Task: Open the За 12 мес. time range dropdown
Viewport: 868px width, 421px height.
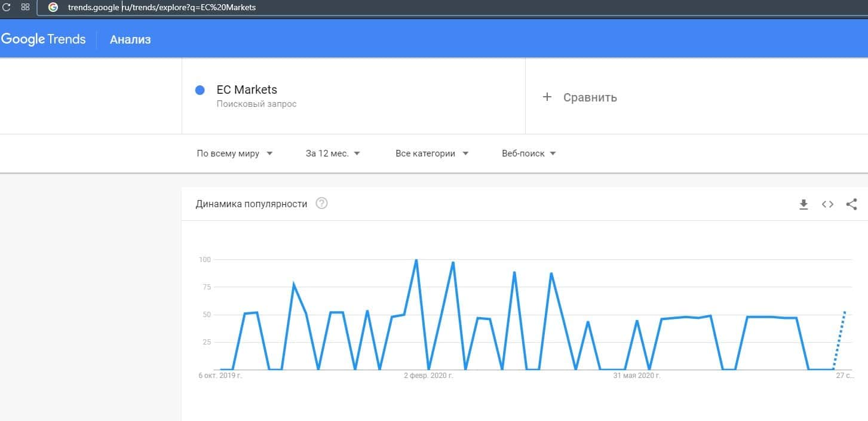Action: point(333,153)
